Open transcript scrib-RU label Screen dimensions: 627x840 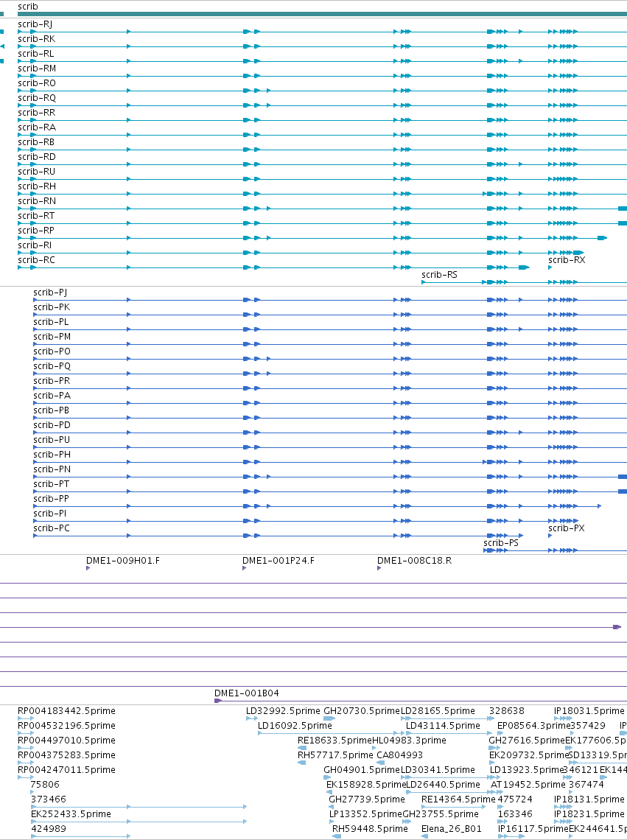point(36,172)
